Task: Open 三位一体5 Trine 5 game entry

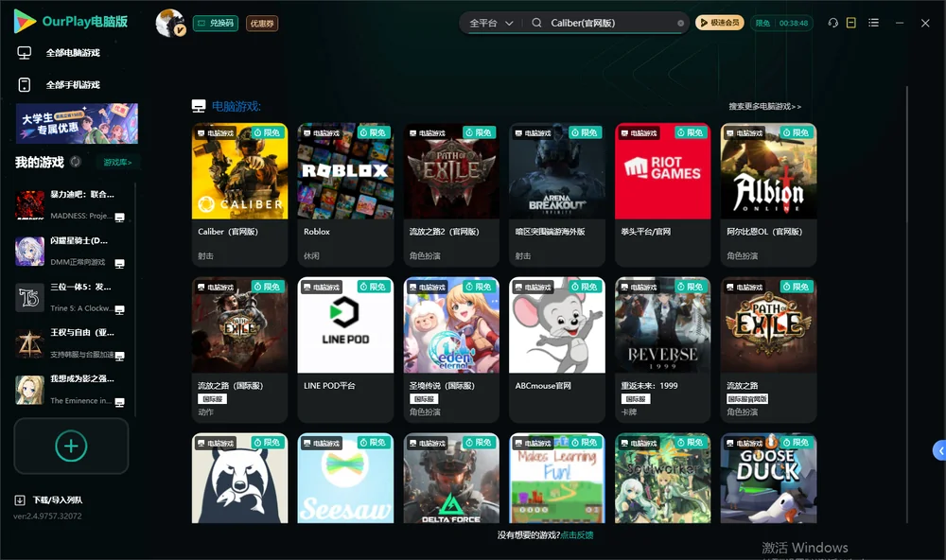Action: [x=71, y=297]
